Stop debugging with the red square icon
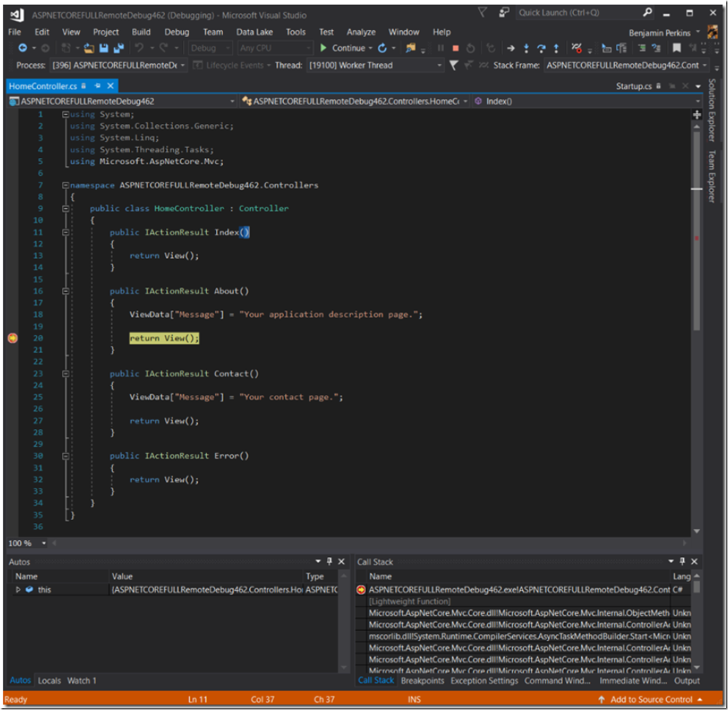Image resolution: width=728 pixels, height=710 pixels. [455, 48]
